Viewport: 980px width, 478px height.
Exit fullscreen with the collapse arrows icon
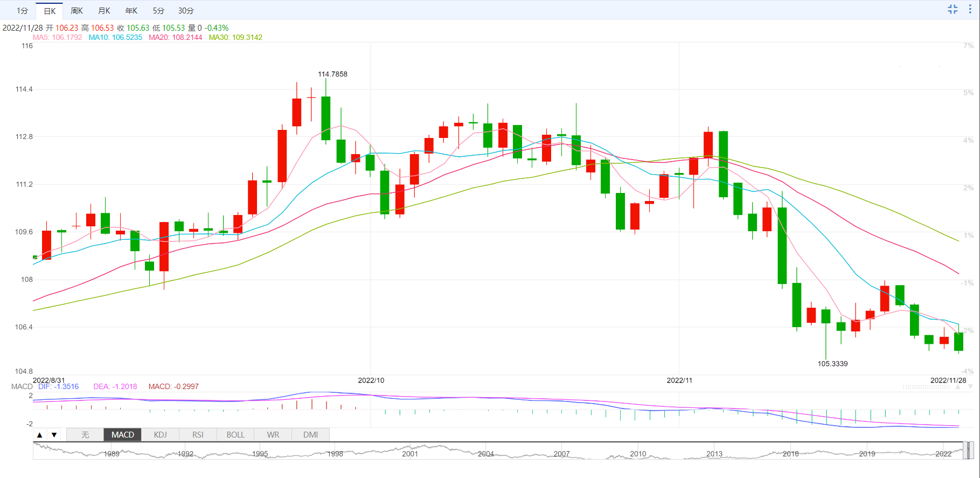coord(953,9)
